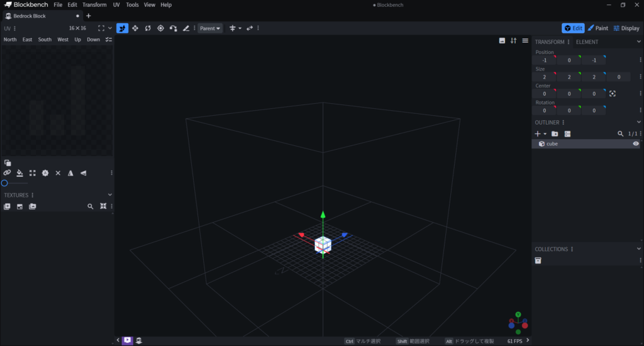Hide the cube using its eye icon
This screenshot has width=644, height=346.
(x=636, y=144)
